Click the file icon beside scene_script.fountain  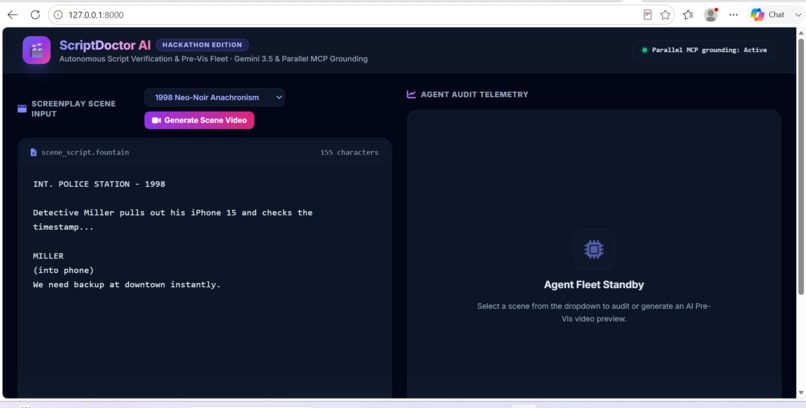click(x=33, y=152)
